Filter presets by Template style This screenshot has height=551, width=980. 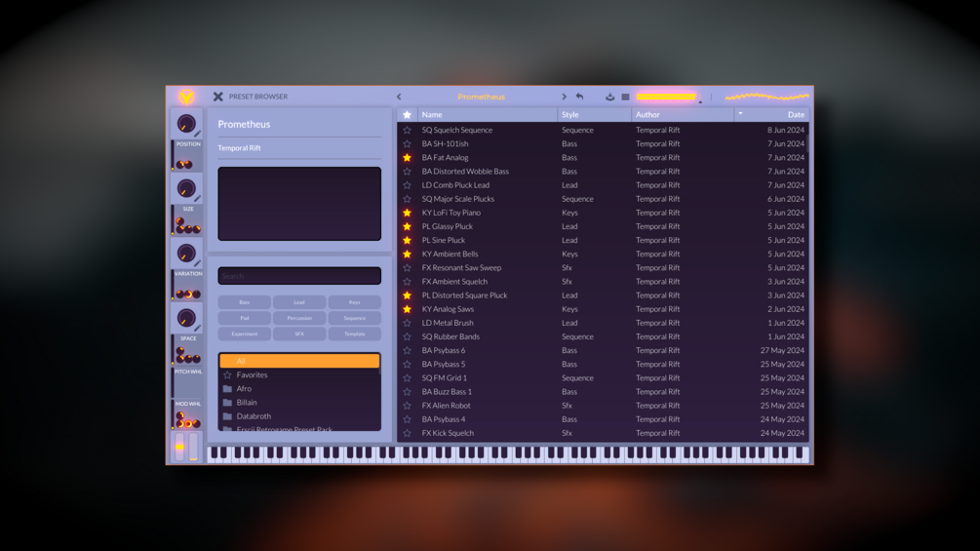(354, 334)
